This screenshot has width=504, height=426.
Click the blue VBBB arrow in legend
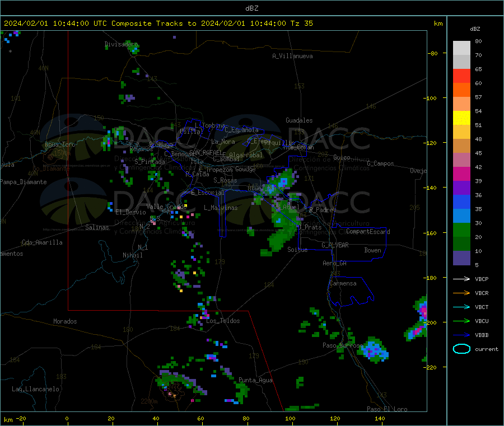[x=461, y=335]
